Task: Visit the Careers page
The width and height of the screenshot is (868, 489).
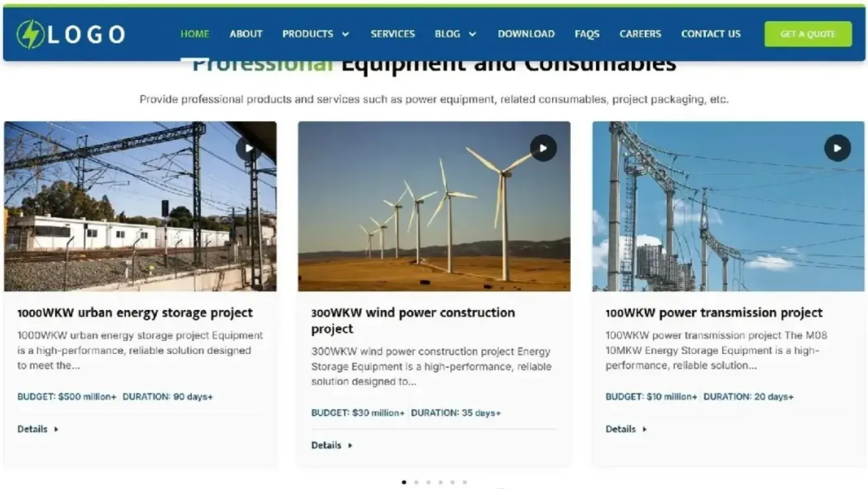Action: [640, 34]
